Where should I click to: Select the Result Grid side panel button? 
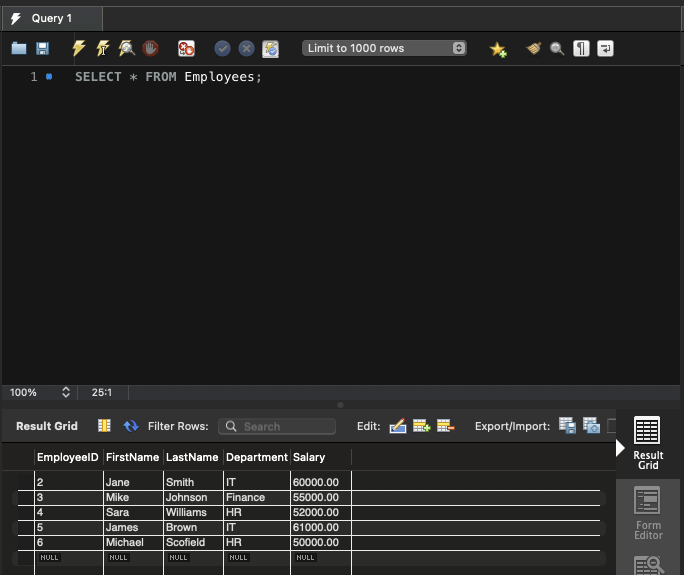click(648, 443)
